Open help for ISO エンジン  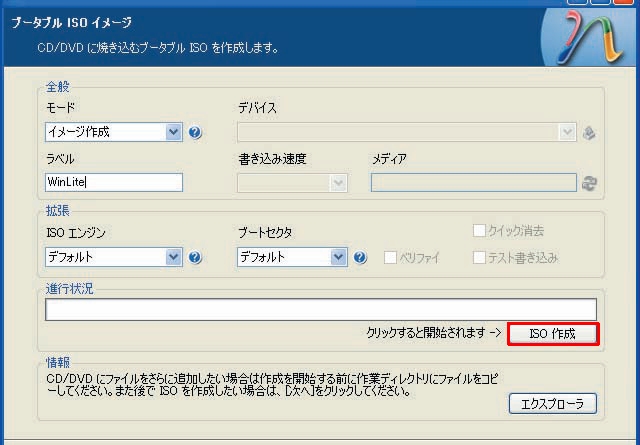(x=195, y=257)
